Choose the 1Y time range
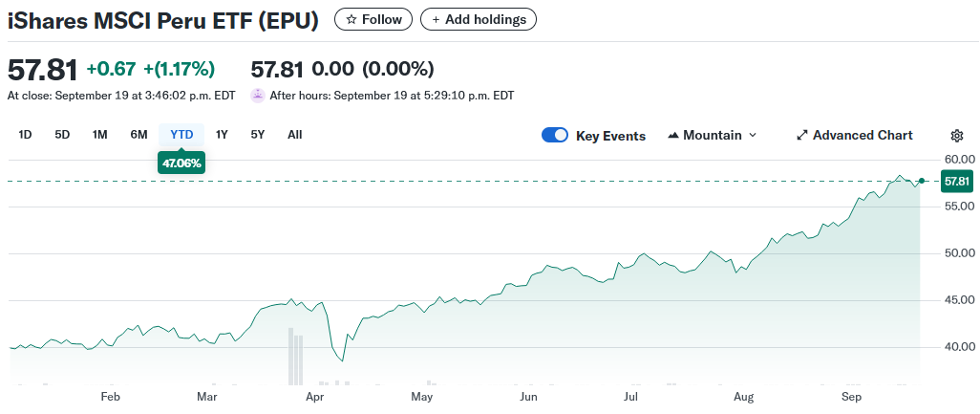The height and width of the screenshot is (414, 980). click(x=222, y=135)
